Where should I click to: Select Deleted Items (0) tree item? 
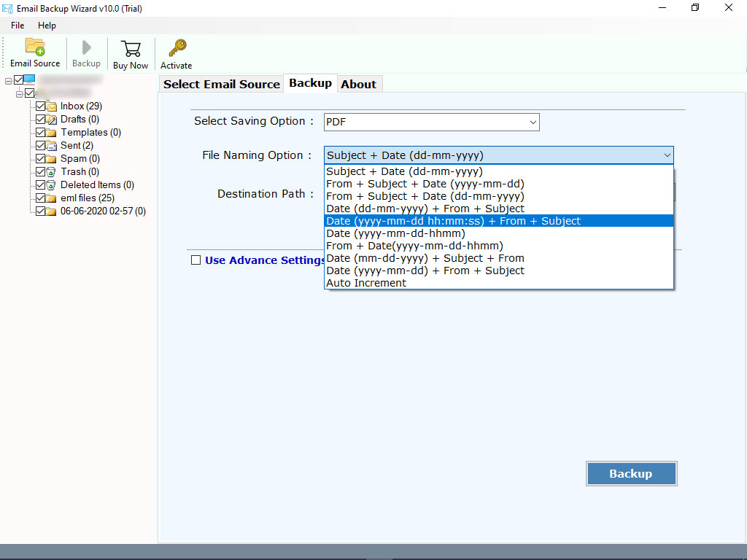97,184
